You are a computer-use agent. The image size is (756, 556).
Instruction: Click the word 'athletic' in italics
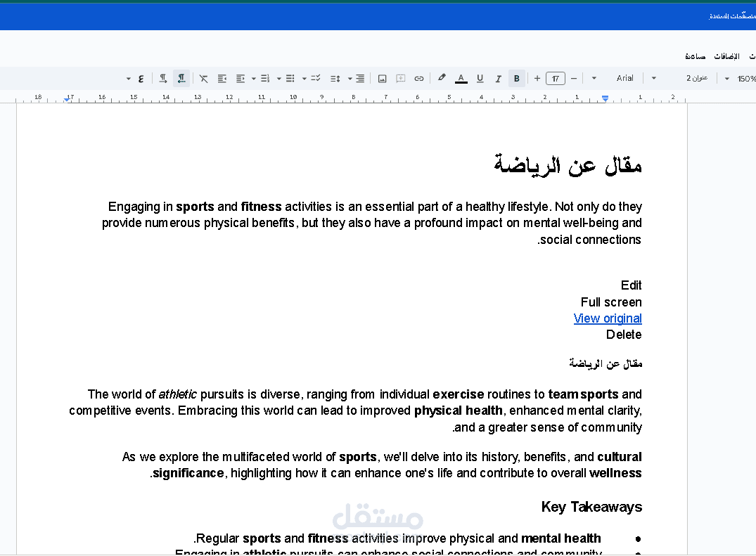[x=177, y=394]
